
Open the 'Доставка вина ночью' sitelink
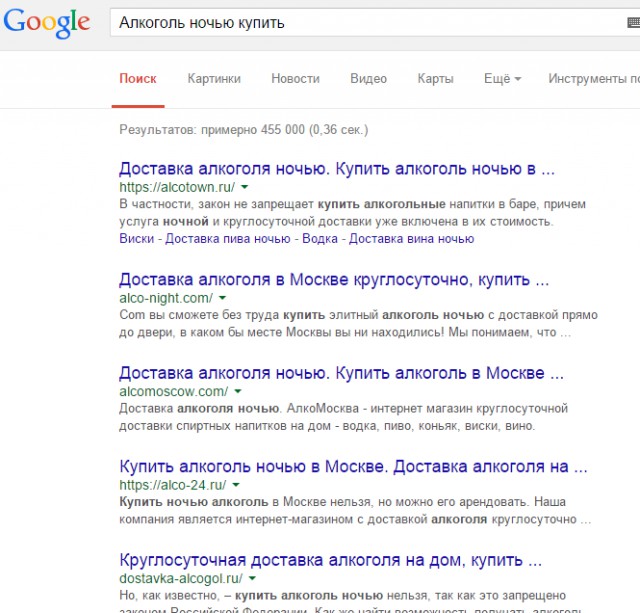(x=411, y=238)
